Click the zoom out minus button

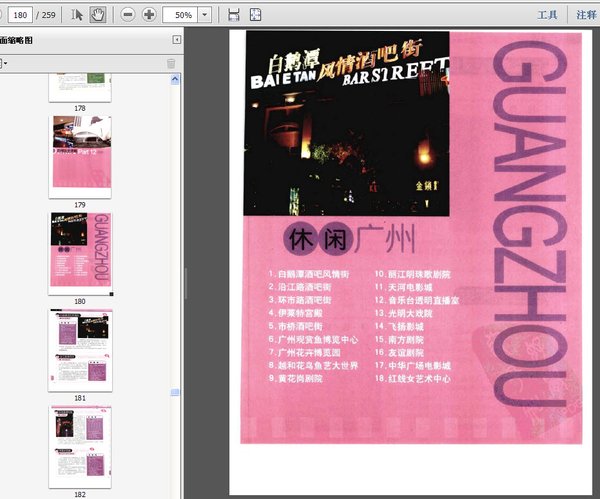coord(128,15)
